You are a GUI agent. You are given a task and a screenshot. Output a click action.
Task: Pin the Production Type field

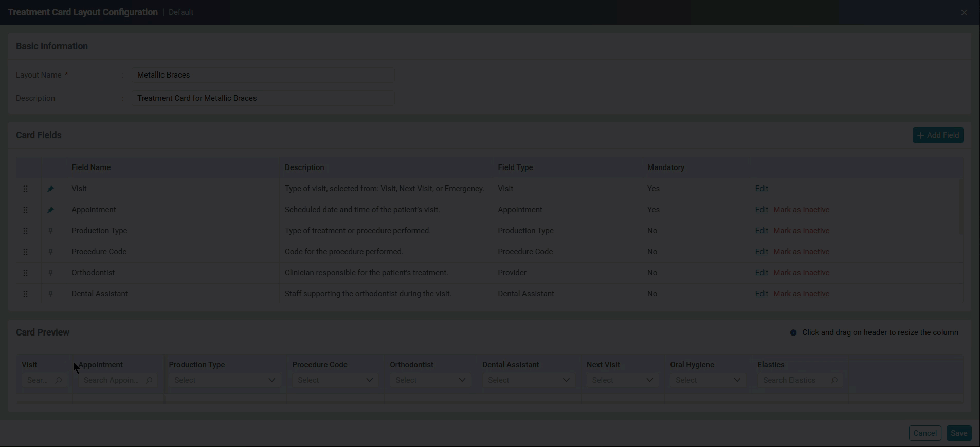[50, 231]
